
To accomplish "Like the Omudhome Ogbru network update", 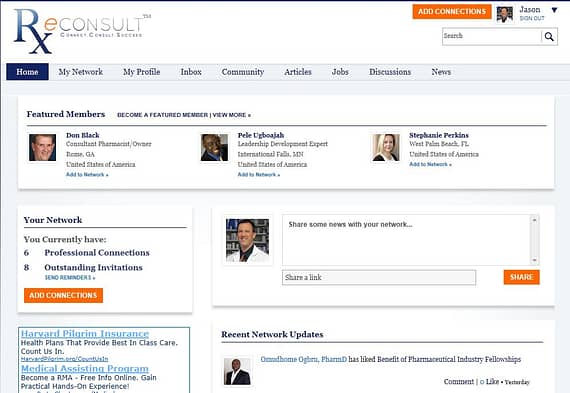I will 490,381.
